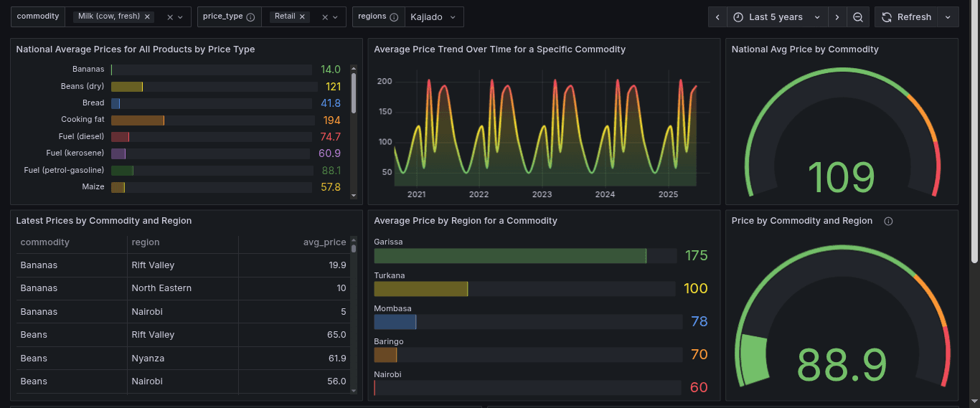This screenshot has width=980, height=408.
Task: Refresh the dashboard
Action: pyautogui.click(x=907, y=17)
